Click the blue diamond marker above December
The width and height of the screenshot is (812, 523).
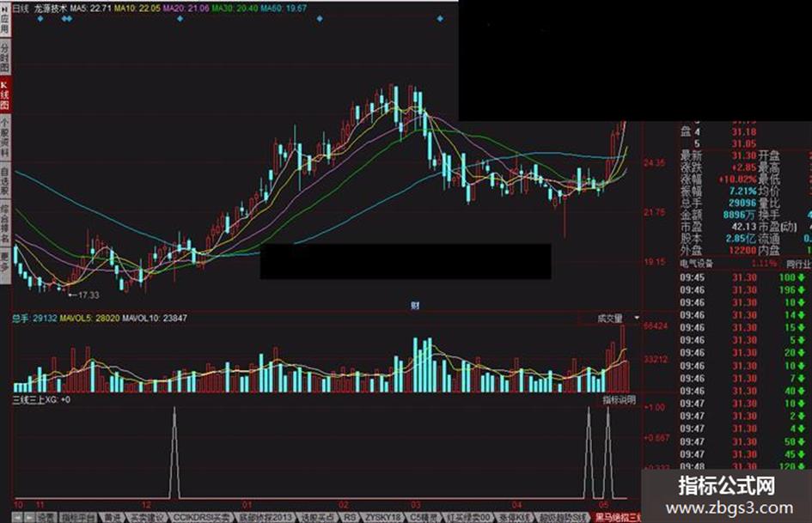click(180, 19)
